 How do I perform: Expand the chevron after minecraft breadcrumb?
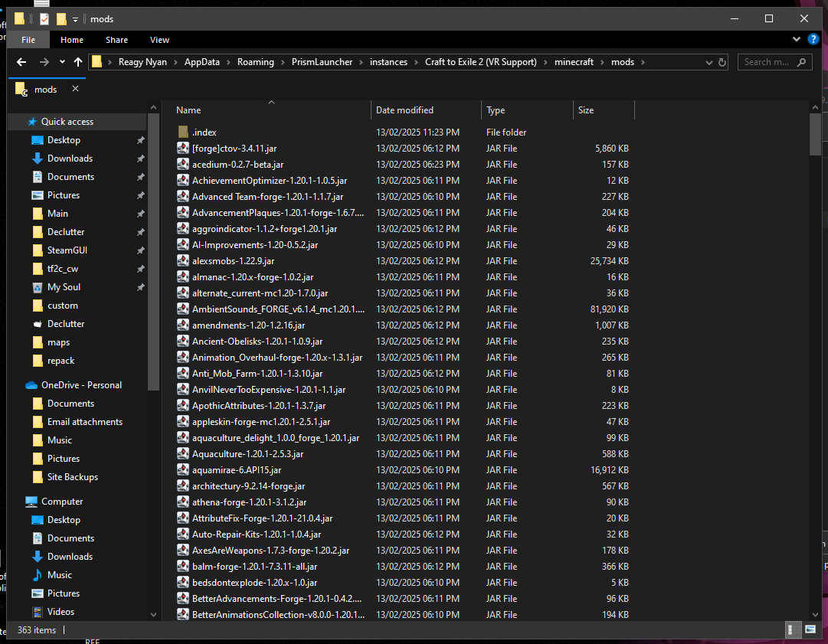pyautogui.click(x=603, y=62)
